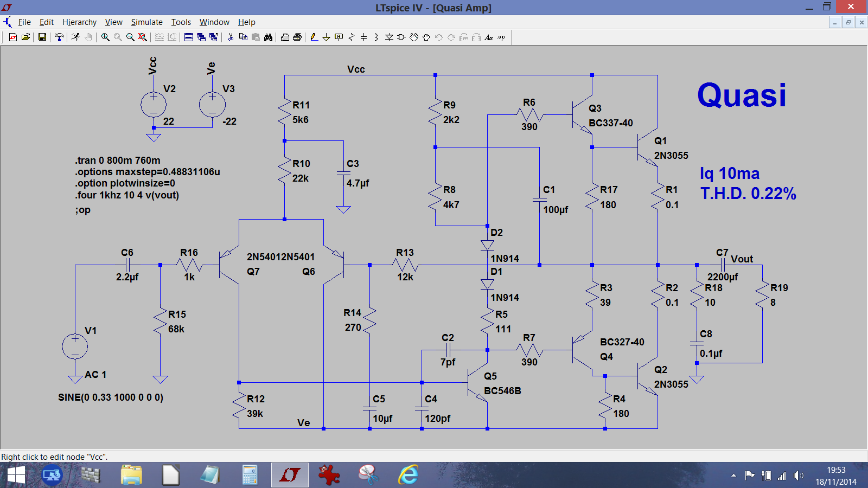
Task: Open the File menu
Action: coord(24,22)
